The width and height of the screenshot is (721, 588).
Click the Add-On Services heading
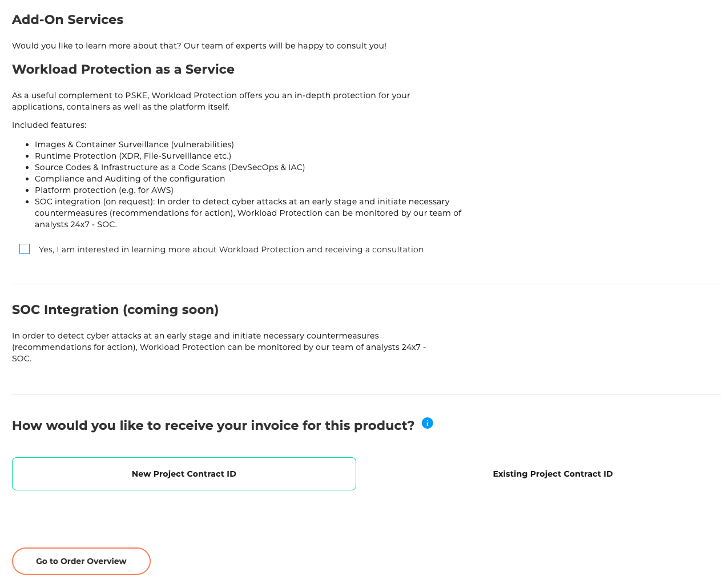tap(67, 19)
